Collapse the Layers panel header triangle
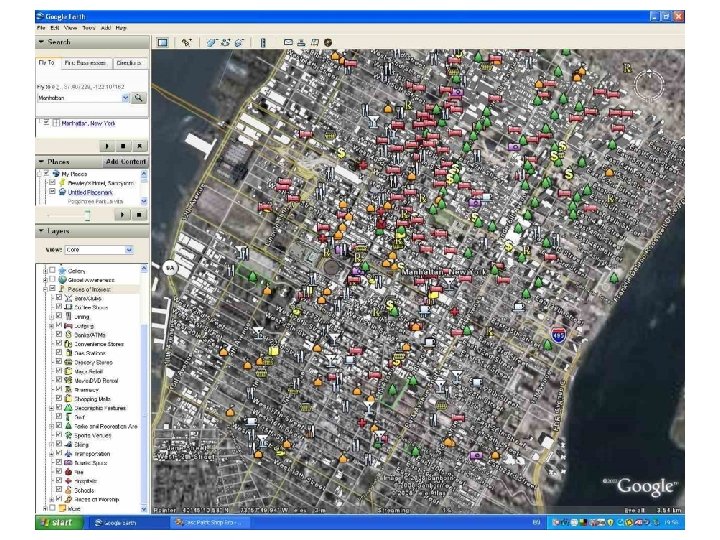 coord(41,231)
